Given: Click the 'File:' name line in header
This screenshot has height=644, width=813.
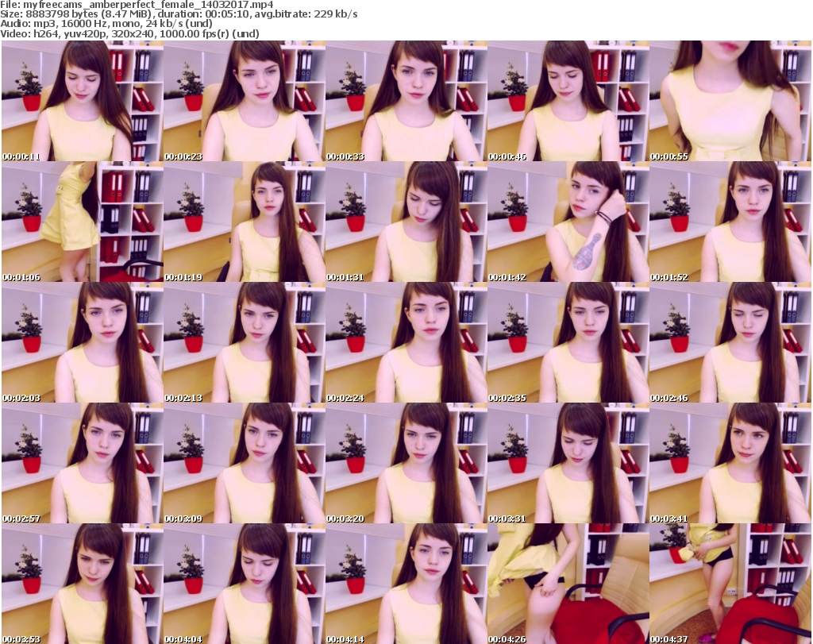Looking at the screenshot, I should (137, 5).
